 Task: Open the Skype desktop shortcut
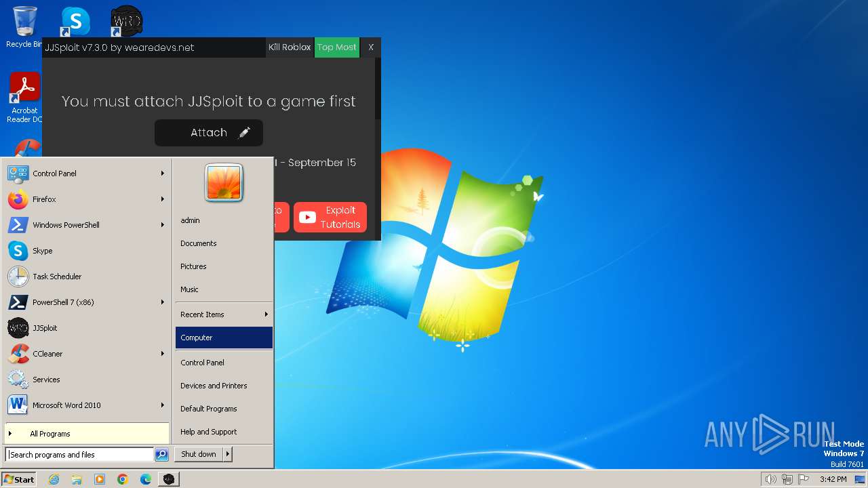(75, 21)
